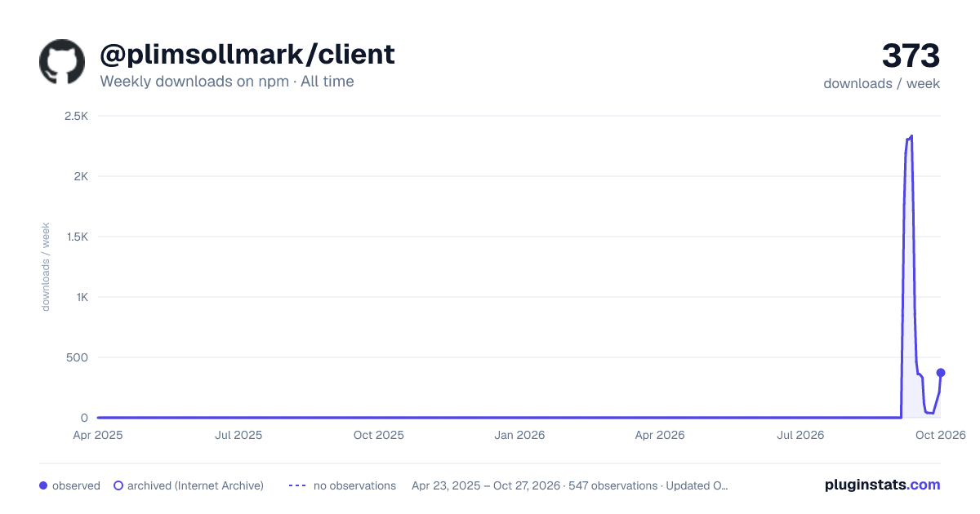Click the Jul 2025 x-axis label

238,435
